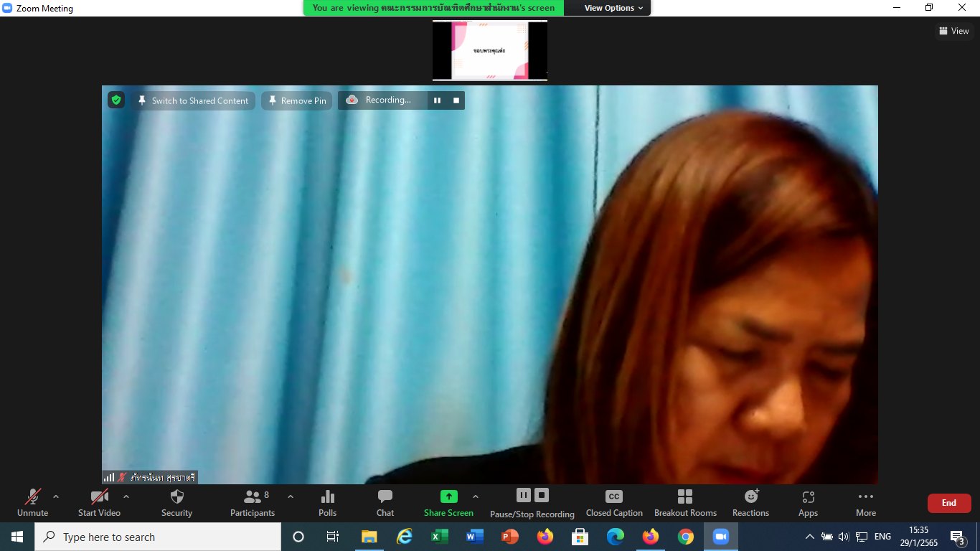Viewport: 980px width, 551px height.
Task: Start Video with camera icon
Action: [x=99, y=503]
